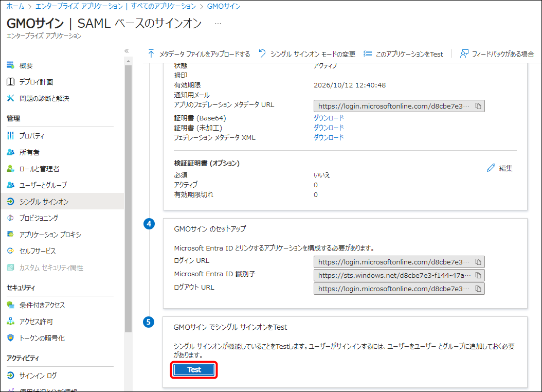
Task: Select プロパティ in the 管理 section
Action: [31, 136]
